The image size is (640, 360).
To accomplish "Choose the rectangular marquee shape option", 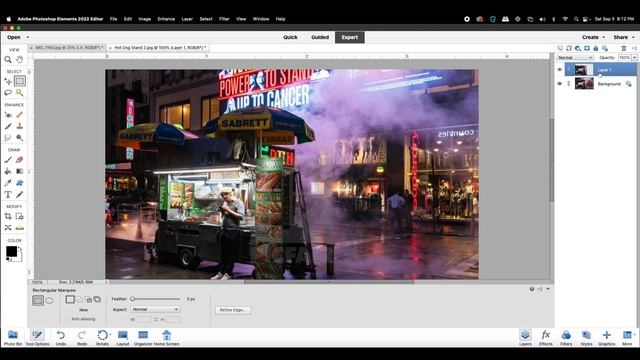I will point(38,301).
